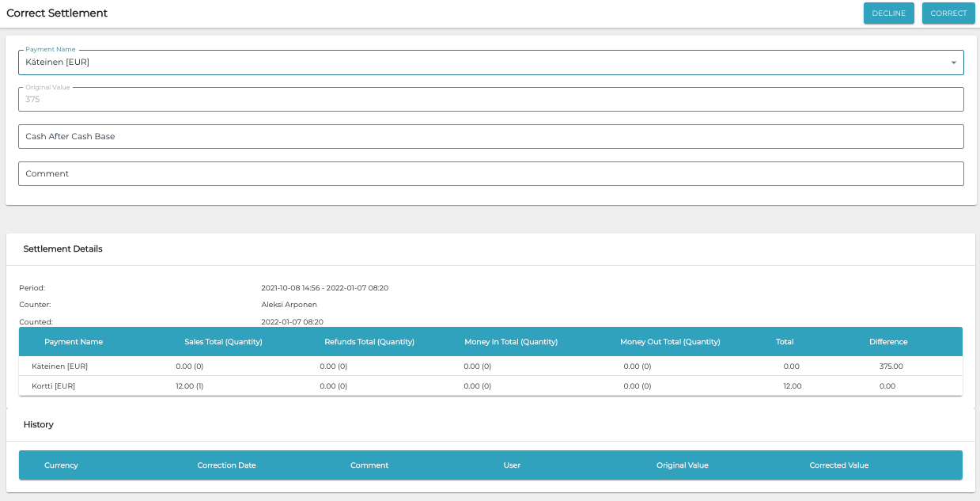This screenshot has width=980, height=501.
Task: Click the Refunds Total (Quantity) column header
Action: coord(369,342)
